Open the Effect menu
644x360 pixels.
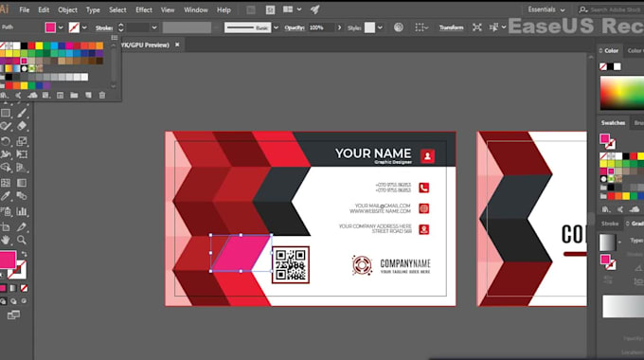pos(144,9)
